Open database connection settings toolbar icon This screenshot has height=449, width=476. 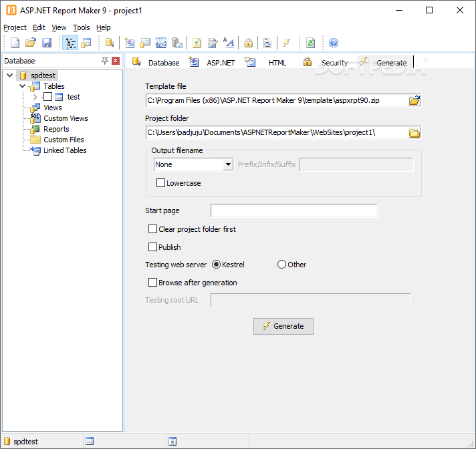tap(110, 43)
